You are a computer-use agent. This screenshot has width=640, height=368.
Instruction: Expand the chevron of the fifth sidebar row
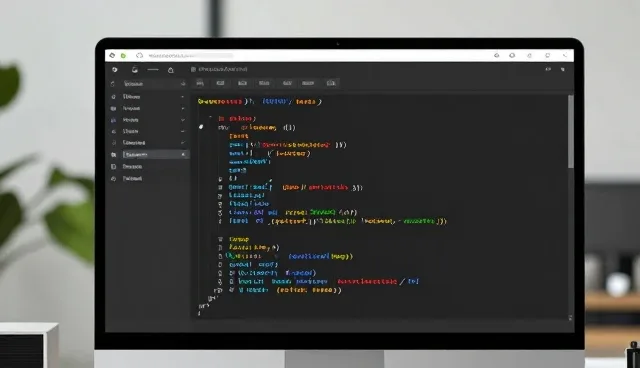182,131
